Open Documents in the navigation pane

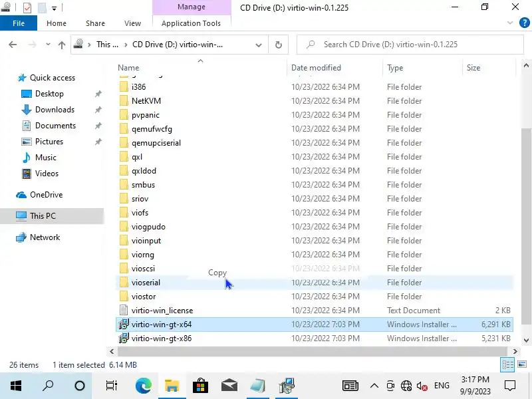(x=55, y=126)
